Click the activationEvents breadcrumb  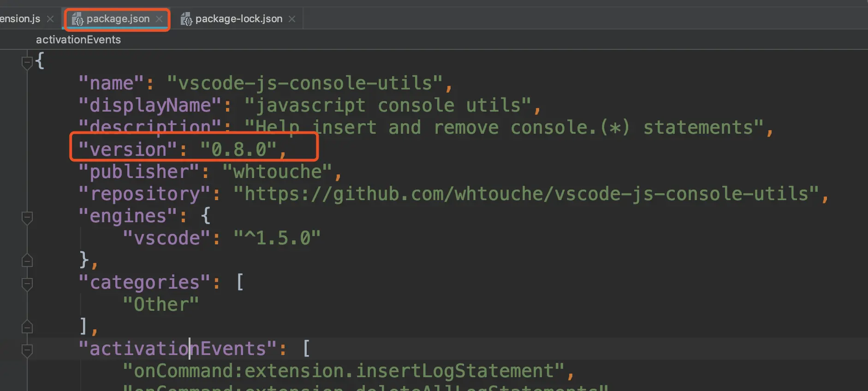tap(78, 40)
